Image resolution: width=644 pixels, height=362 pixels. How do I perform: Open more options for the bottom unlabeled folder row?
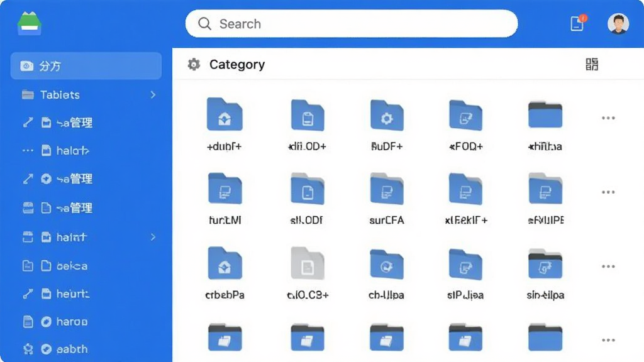pyautogui.click(x=608, y=340)
